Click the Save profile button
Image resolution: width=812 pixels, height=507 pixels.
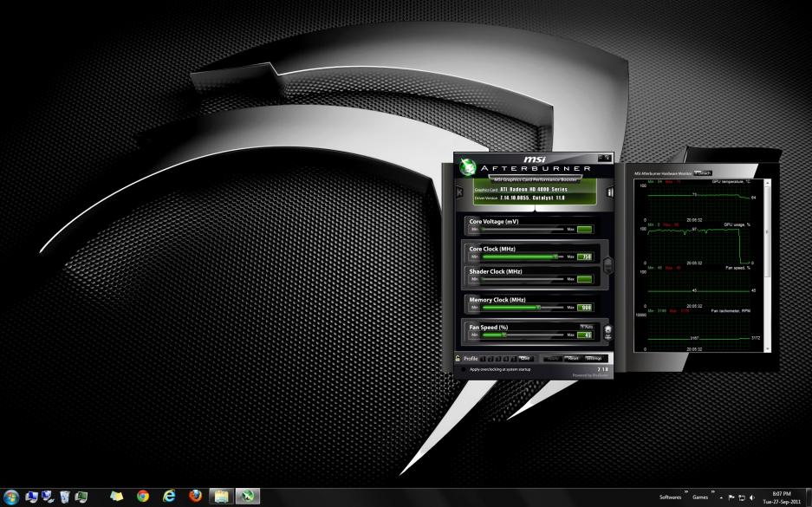pyautogui.click(x=526, y=359)
